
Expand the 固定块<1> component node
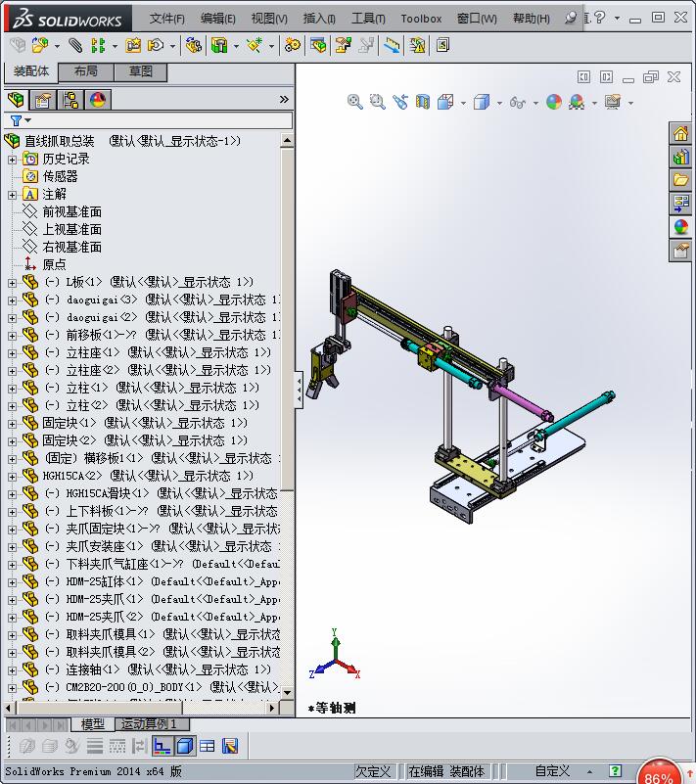coord(12,424)
